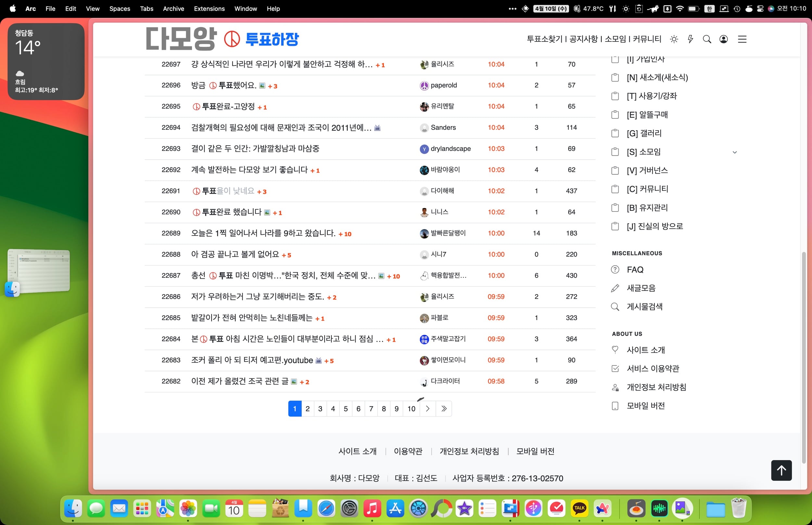The image size is (812, 525).
Task: Open 커뮤니티 in the top navigation
Action: 647,39
